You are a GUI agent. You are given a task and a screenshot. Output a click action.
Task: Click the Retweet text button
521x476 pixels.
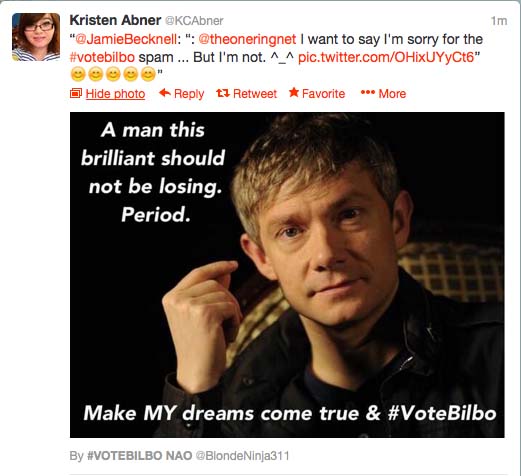[x=255, y=94]
